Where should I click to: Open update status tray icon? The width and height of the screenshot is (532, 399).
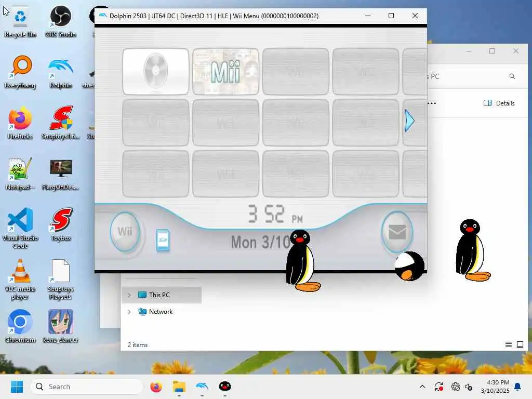click(438, 387)
